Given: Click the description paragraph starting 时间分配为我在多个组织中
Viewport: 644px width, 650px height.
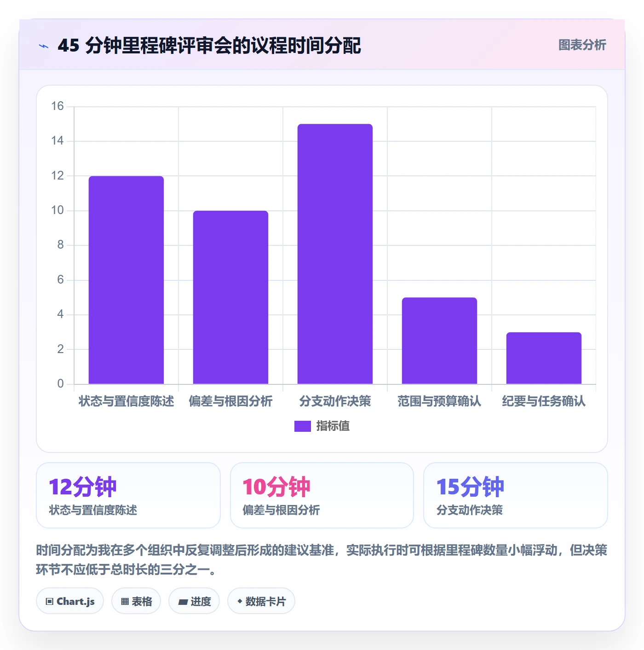Looking at the screenshot, I should (322, 560).
